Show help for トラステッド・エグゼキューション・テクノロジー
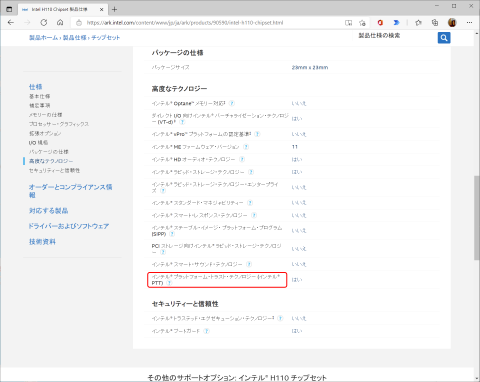 click(280, 318)
